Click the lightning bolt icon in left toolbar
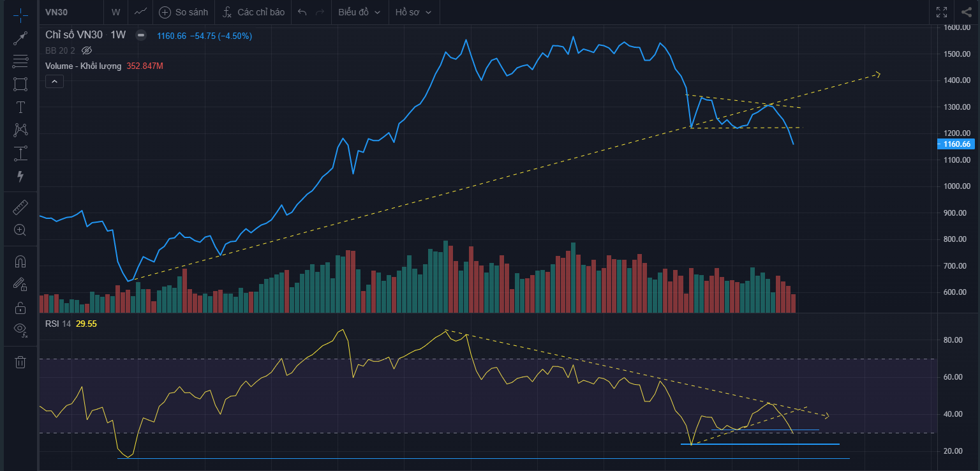The width and height of the screenshot is (980, 471). pos(20,176)
